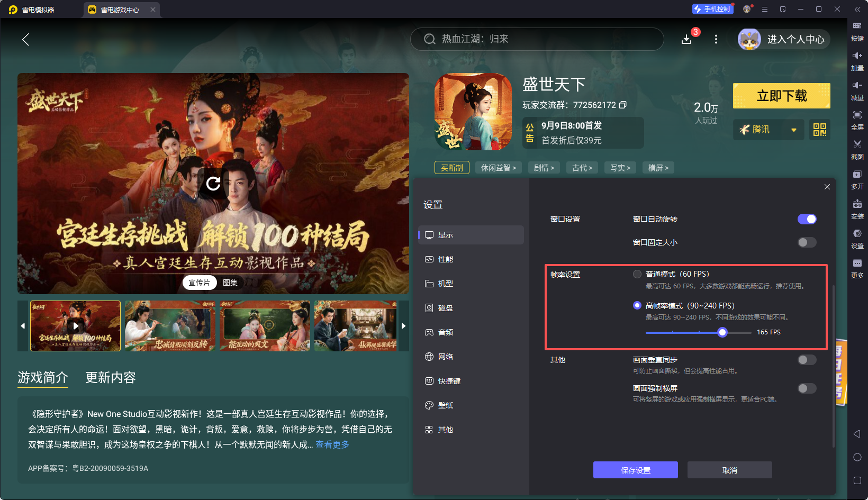Toggle 全屏 fullscreen in the sidebar
Image resolution: width=868 pixels, height=500 pixels.
click(x=857, y=120)
